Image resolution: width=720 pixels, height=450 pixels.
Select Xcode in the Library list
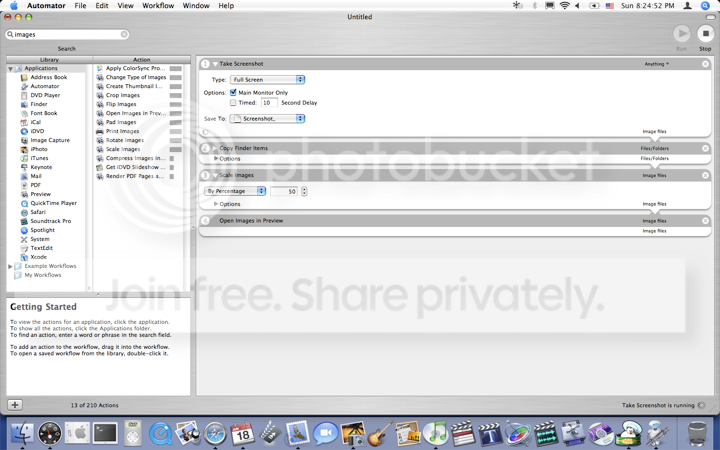tap(38, 257)
